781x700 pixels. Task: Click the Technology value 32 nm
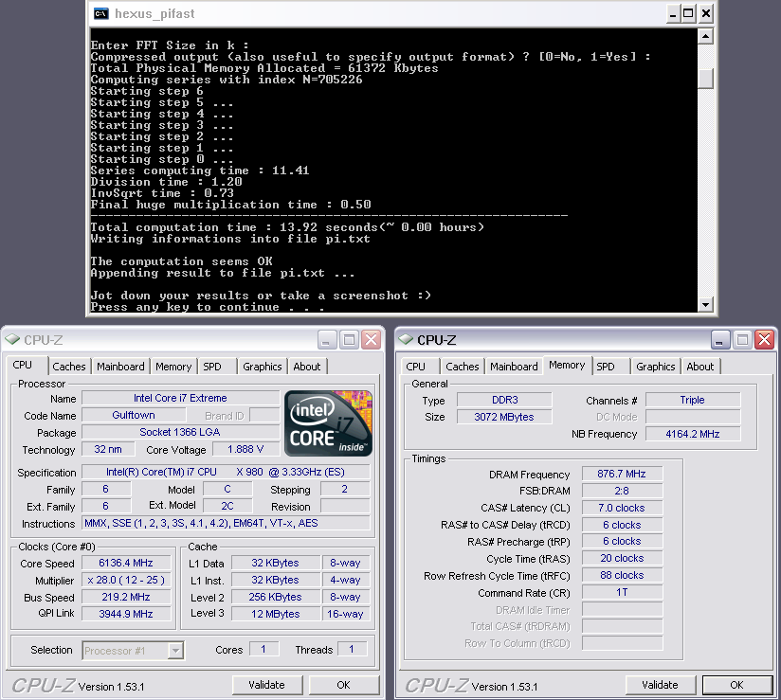pos(108,449)
